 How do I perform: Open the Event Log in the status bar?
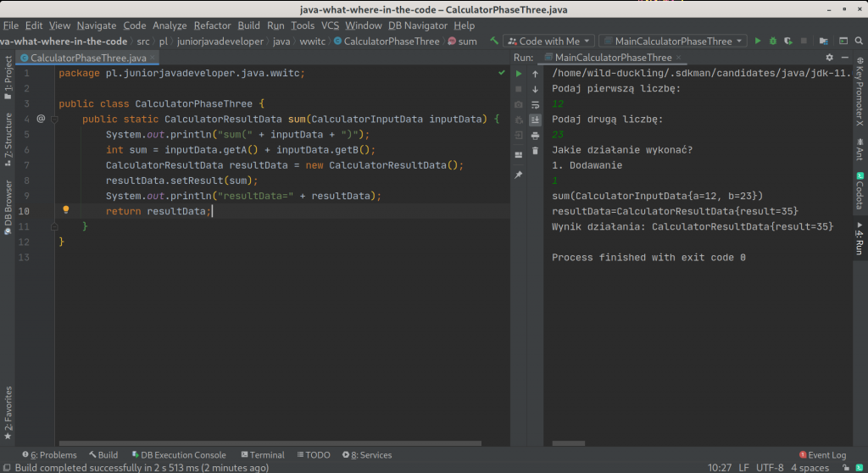tap(822, 455)
